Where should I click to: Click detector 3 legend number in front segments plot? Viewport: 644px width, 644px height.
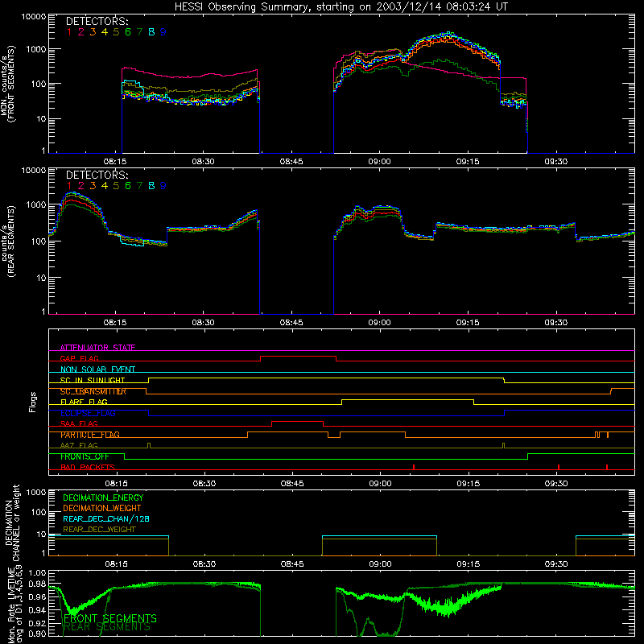(x=93, y=32)
